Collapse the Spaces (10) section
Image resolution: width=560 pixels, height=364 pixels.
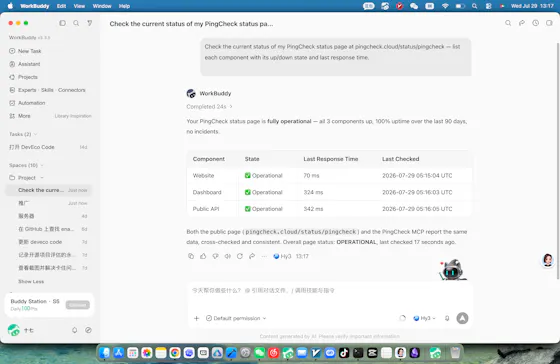pyautogui.click(x=26, y=165)
